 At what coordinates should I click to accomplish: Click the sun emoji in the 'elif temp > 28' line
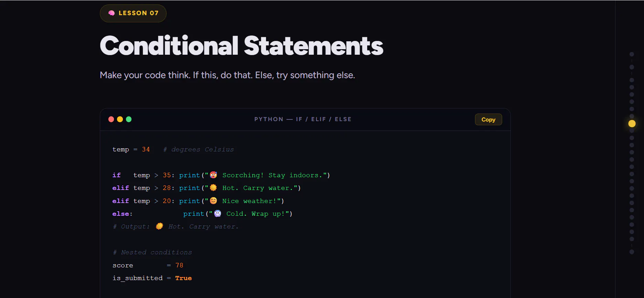(x=213, y=188)
